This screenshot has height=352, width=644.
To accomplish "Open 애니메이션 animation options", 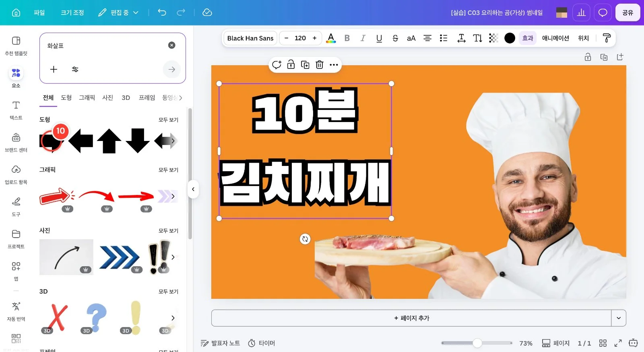I will tap(555, 38).
